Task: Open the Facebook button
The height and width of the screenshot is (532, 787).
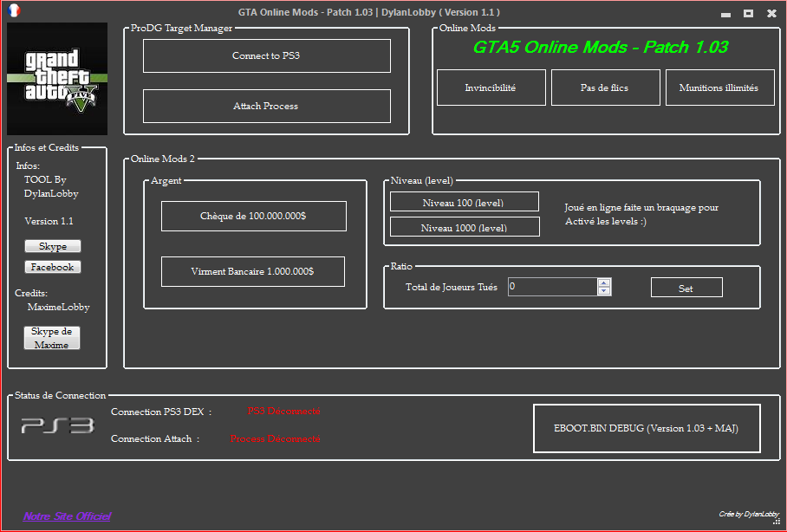Action: pyautogui.click(x=53, y=267)
